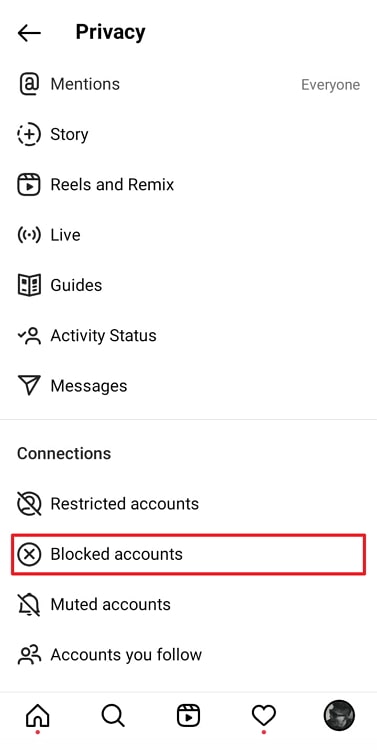Viewport: 377px width, 750px height.
Task: Open profile via avatar thumbnail
Action: [x=339, y=715]
